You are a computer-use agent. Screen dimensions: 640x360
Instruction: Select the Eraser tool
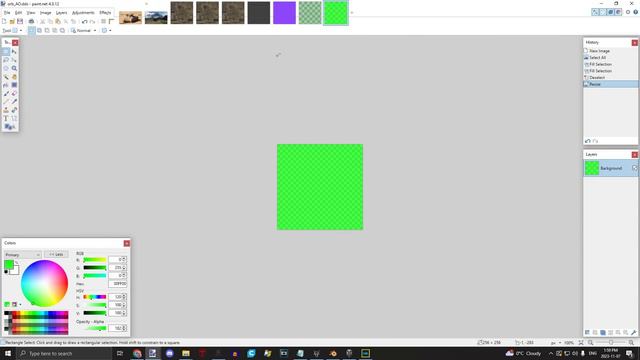click(14, 93)
